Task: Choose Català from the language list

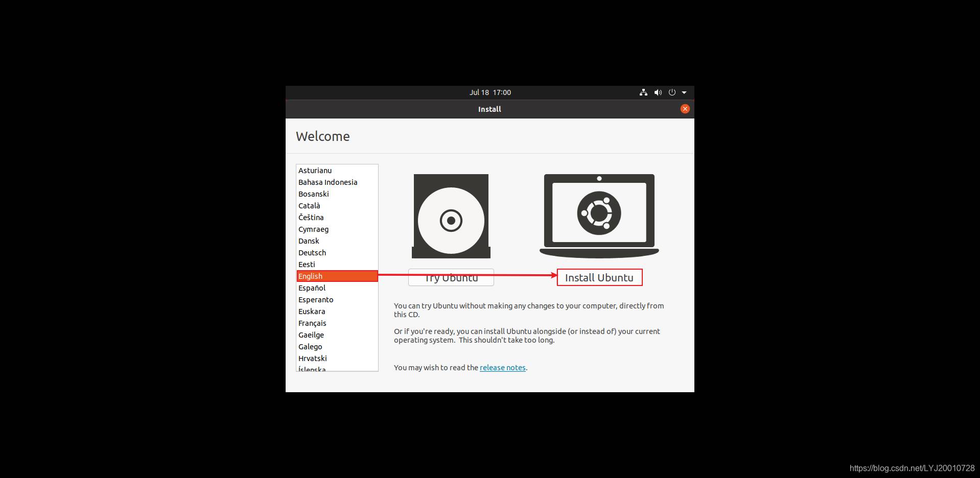Action: pos(337,206)
